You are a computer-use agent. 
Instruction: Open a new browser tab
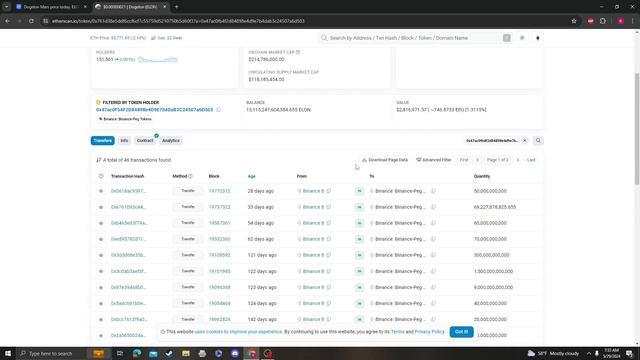click(x=176, y=7)
